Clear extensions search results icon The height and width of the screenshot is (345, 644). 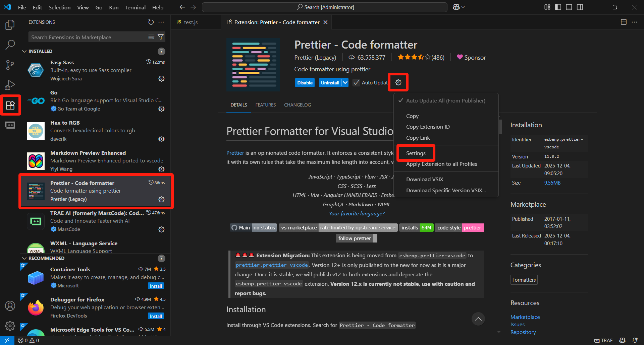[152, 37]
